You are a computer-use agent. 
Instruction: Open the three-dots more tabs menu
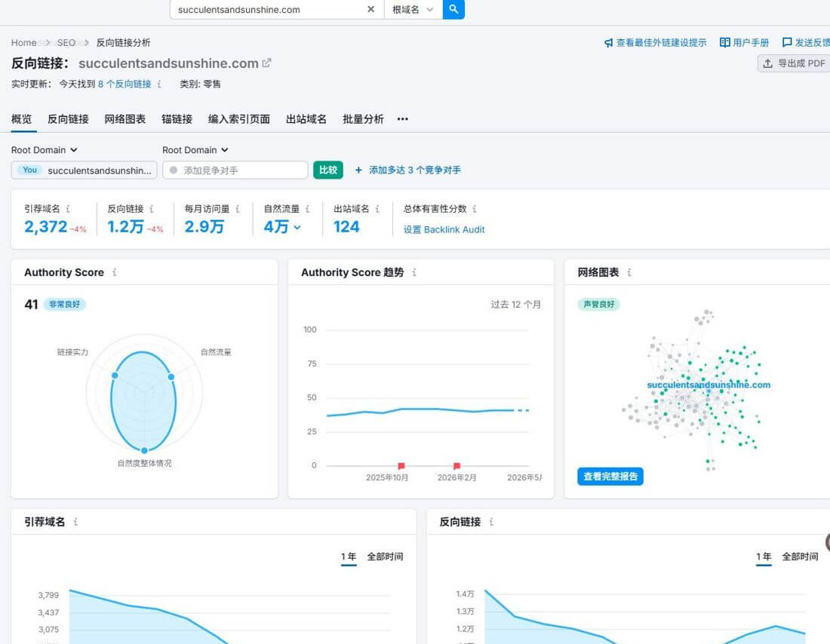tap(403, 119)
